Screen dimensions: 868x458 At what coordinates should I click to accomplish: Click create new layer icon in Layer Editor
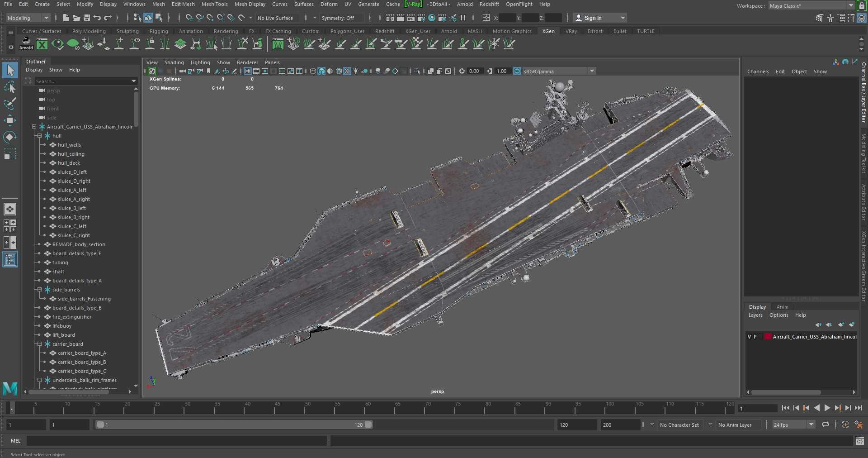841,324
